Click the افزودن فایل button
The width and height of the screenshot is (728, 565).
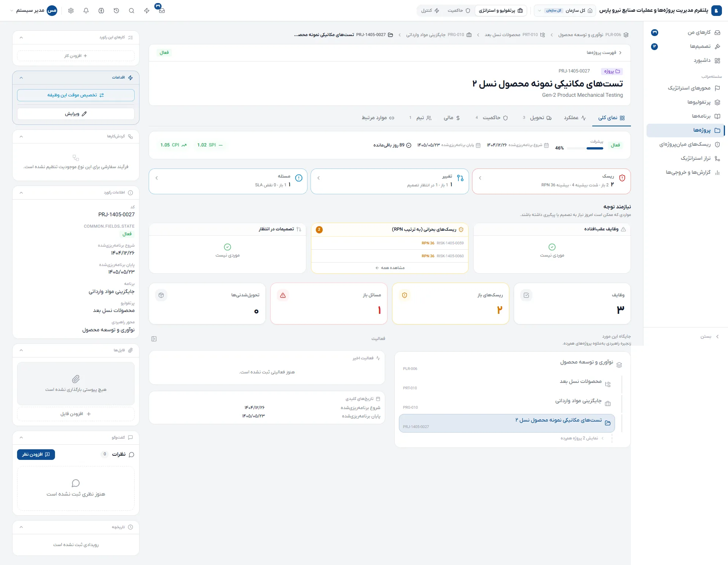pos(76,414)
